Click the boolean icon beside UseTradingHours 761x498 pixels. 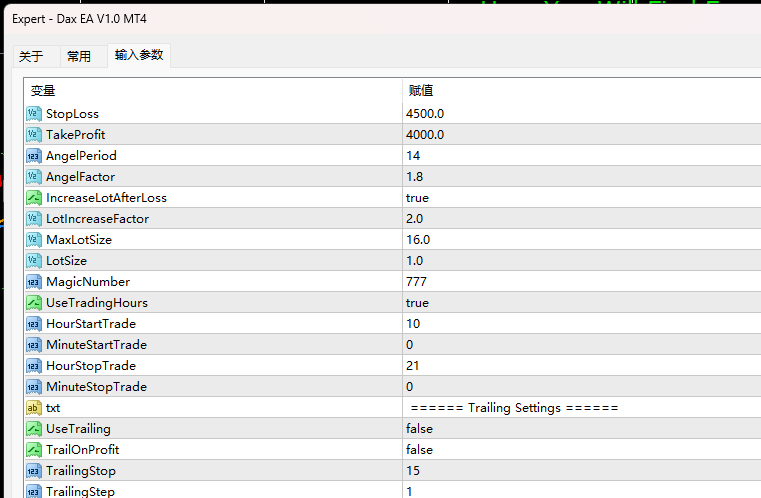pyautogui.click(x=34, y=303)
